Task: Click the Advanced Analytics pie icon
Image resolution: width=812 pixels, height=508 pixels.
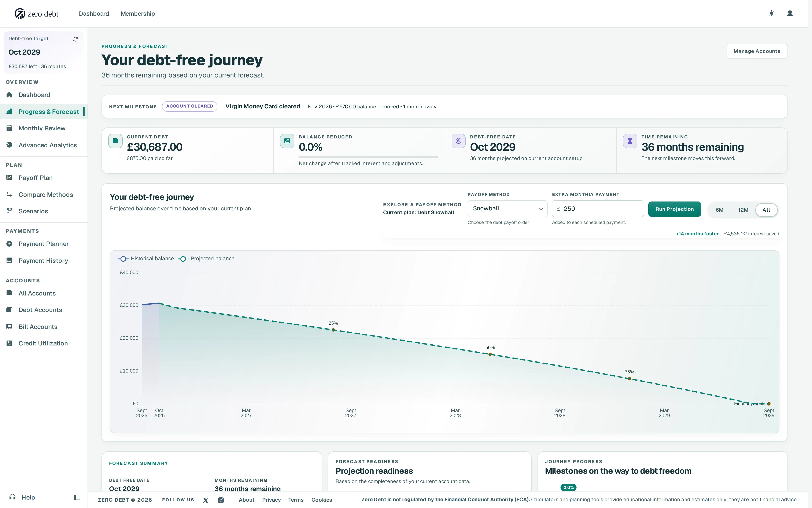Action: (x=9, y=145)
